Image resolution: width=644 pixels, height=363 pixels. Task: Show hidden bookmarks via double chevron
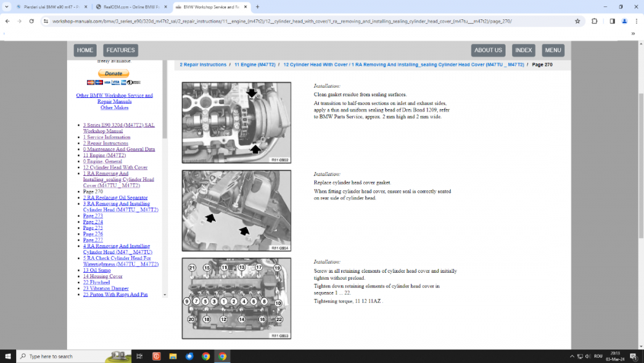click(633, 34)
